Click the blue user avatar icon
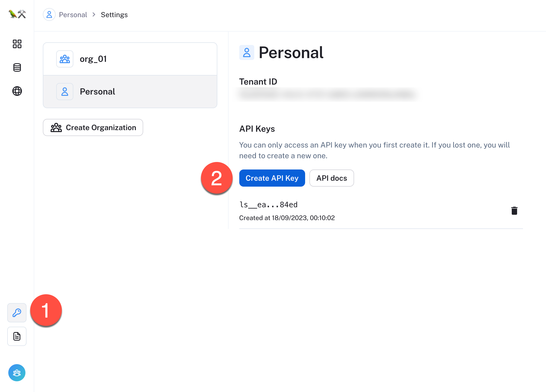The height and width of the screenshot is (392, 546). tap(17, 373)
